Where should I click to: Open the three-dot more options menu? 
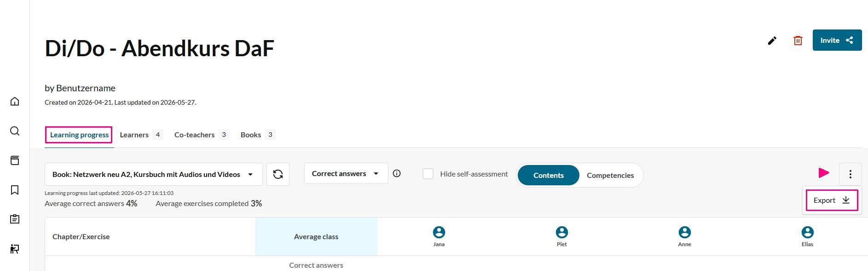click(850, 174)
